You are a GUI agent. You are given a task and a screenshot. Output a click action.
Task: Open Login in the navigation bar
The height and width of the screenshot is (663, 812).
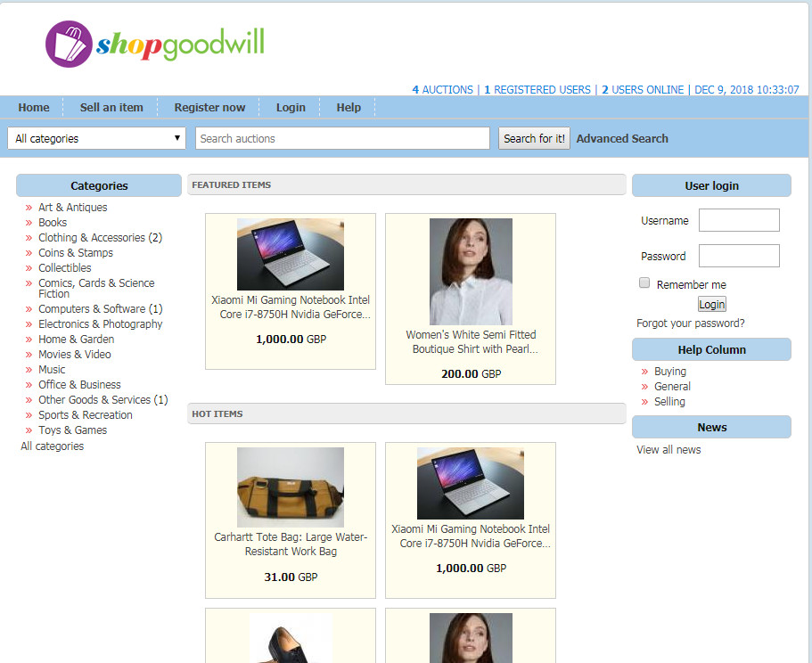point(291,107)
